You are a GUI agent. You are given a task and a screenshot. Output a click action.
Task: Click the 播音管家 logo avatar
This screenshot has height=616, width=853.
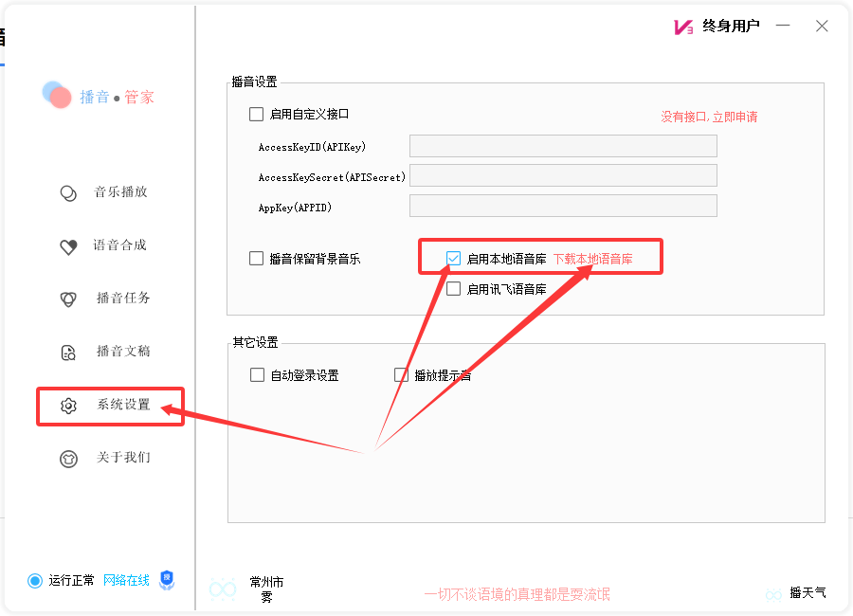(x=59, y=95)
